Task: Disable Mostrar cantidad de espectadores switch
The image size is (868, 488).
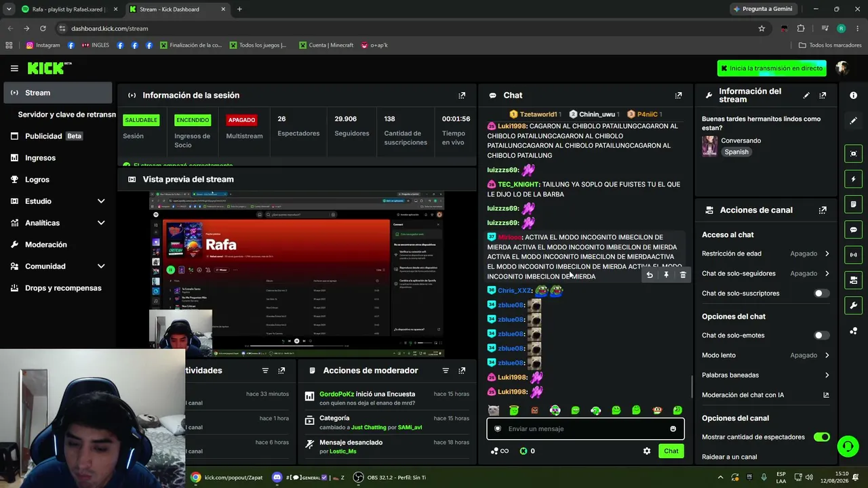Action: point(821,437)
